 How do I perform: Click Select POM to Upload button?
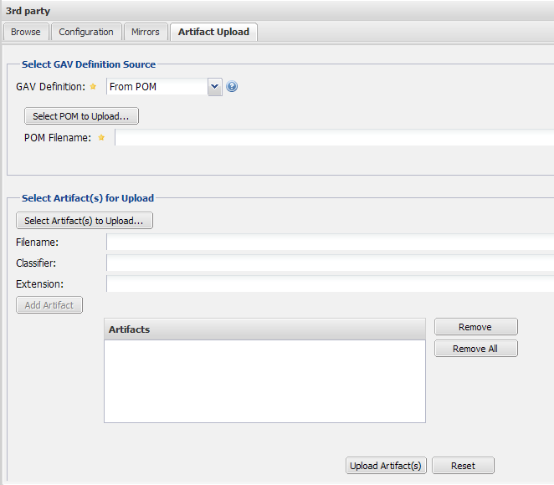coord(81,116)
